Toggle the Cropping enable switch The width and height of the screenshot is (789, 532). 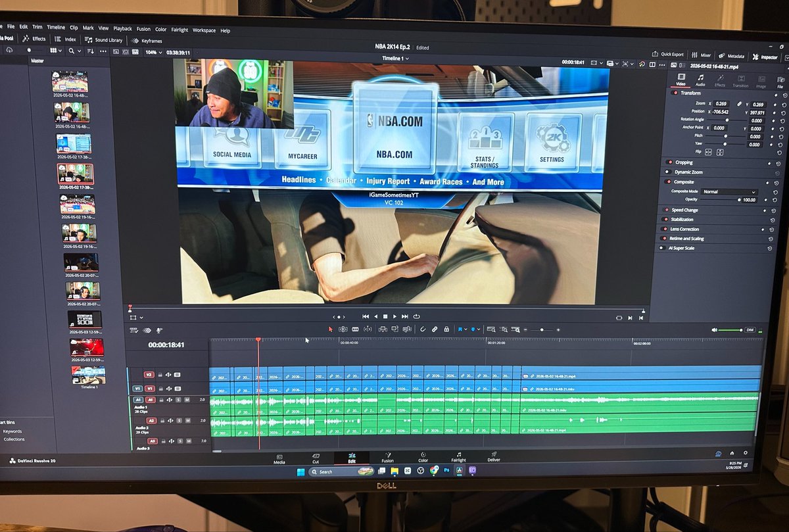point(669,162)
